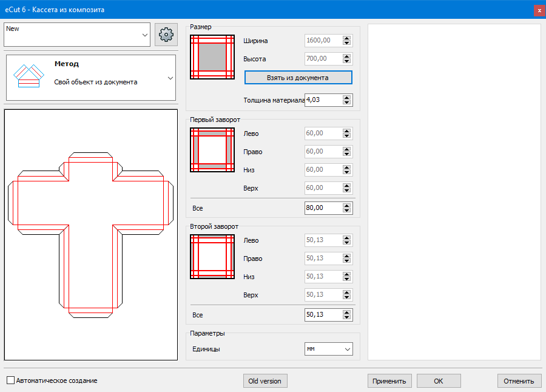Image resolution: width=546 pixels, height=392 pixels.
Task: Click the Old version button
Action: pyautogui.click(x=265, y=380)
